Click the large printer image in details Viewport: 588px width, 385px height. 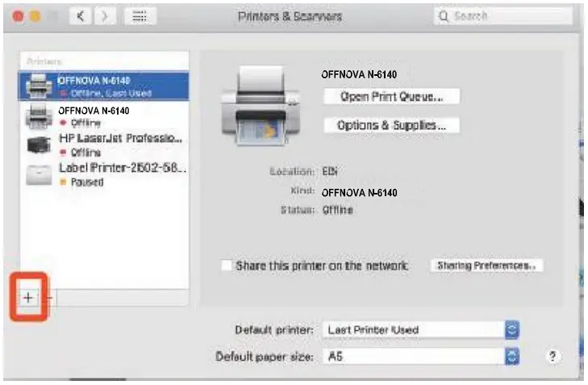[x=261, y=106]
